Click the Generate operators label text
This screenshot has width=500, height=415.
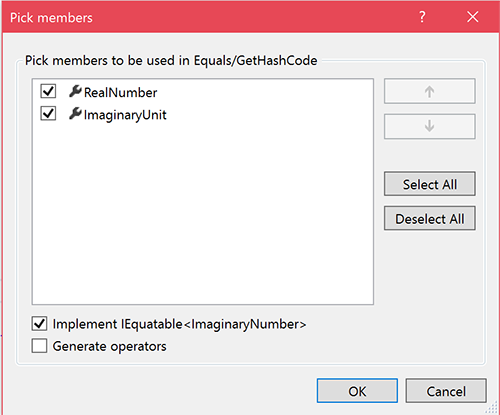point(109,346)
